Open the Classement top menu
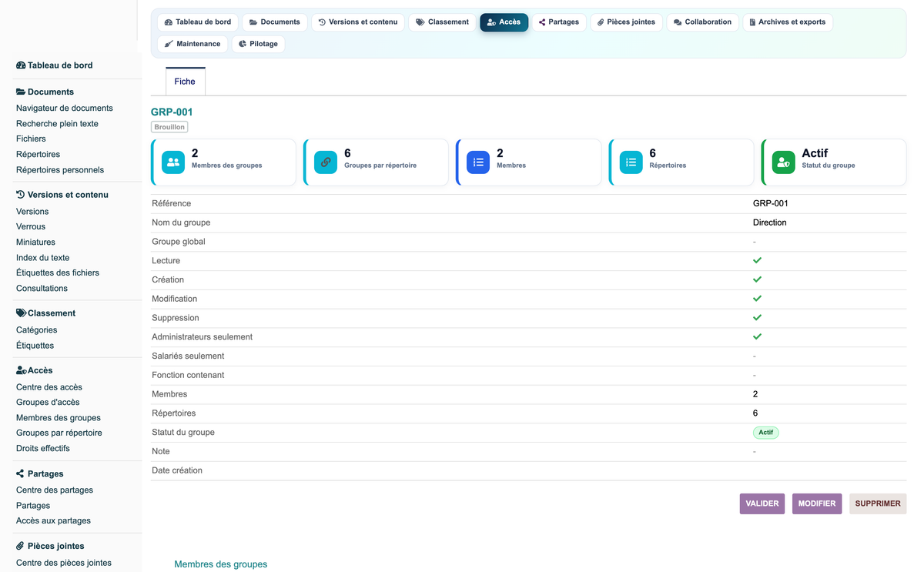 (443, 22)
